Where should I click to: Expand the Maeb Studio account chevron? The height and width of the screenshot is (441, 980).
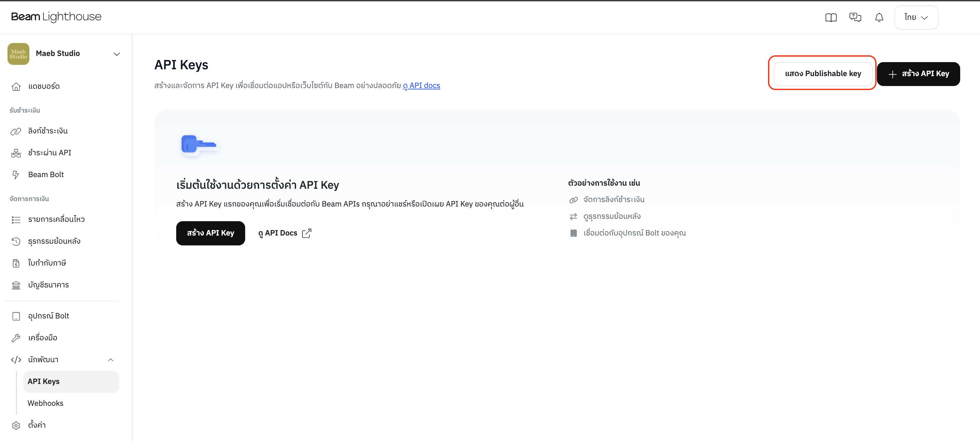[x=117, y=54]
